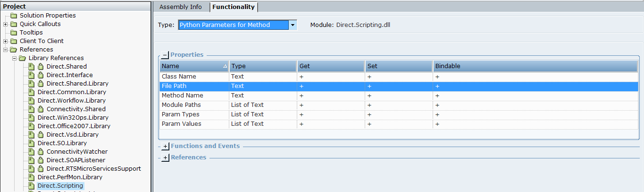Click the Solution Properties folder icon

[14, 16]
